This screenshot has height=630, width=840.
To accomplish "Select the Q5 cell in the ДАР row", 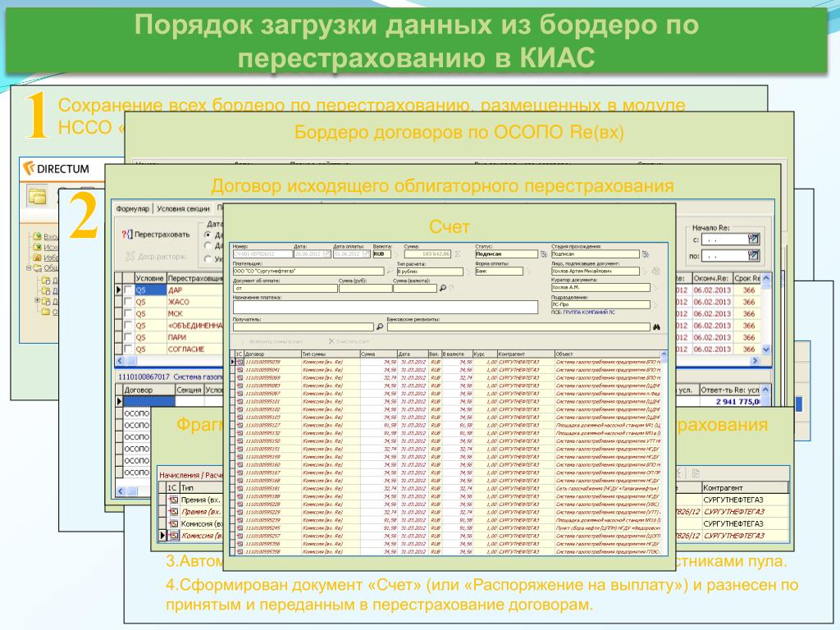I will click(x=150, y=290).
